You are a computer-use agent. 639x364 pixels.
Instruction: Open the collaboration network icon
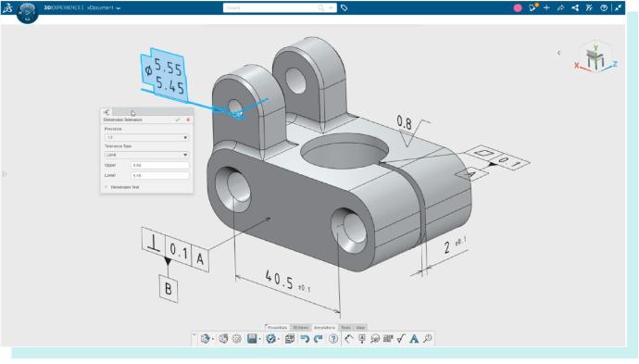tap(575, 7)
